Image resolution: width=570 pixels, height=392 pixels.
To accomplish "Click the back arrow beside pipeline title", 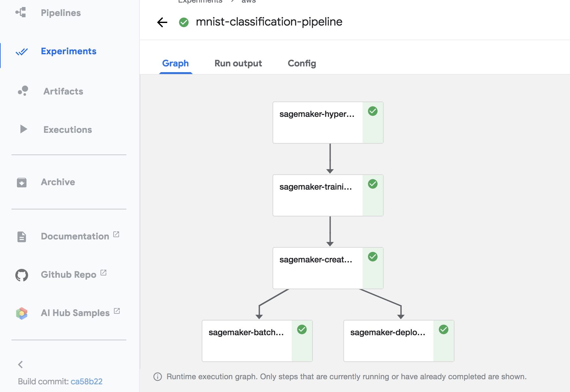I will [x=162, y=22].
